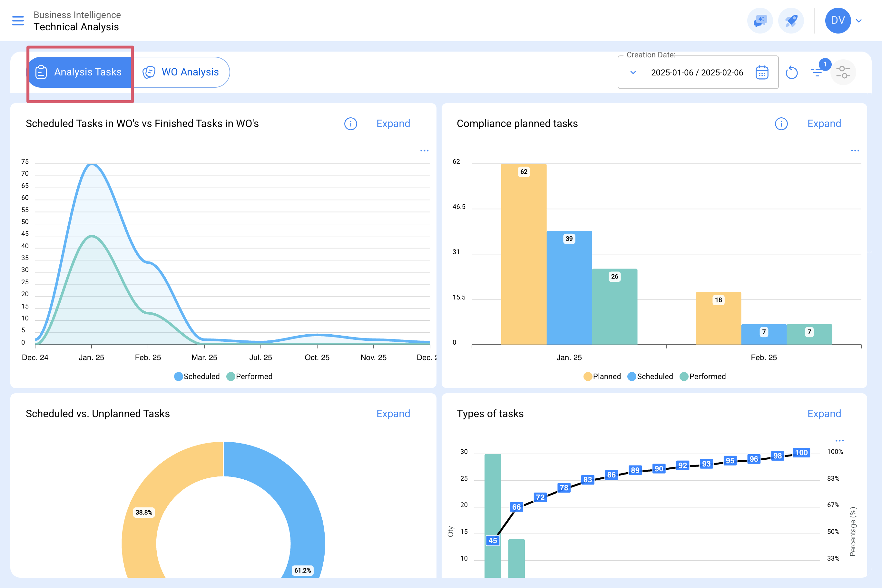Open options menu for Types of tasks chart
The height and width of the screenshot is (588, 882).
(x=840, y=441)
